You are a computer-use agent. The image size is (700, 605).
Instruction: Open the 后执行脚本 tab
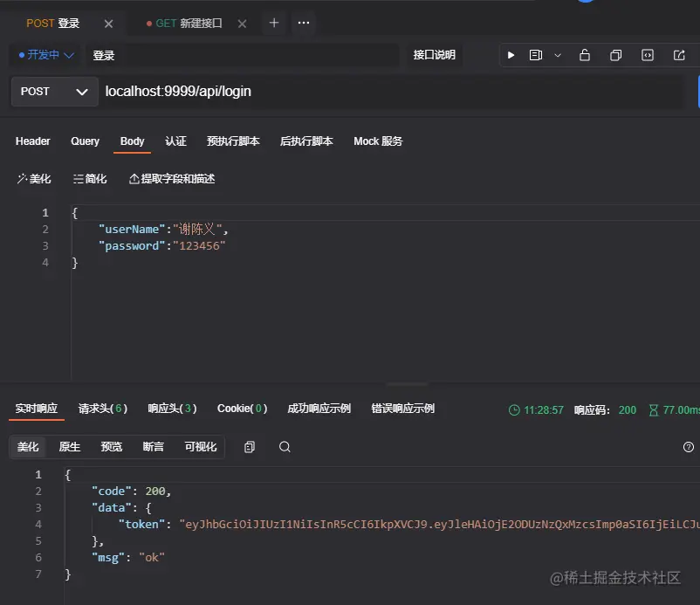(306, 141)
